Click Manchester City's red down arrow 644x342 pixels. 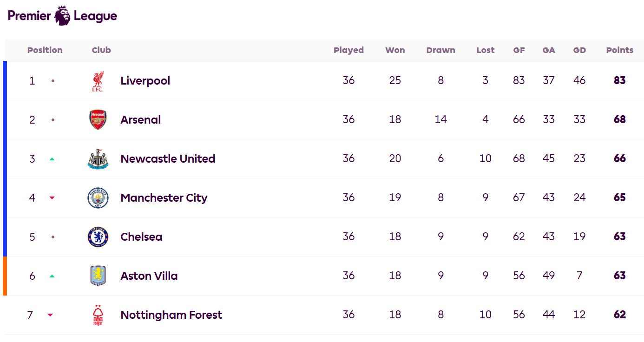(x=52, y=198)
